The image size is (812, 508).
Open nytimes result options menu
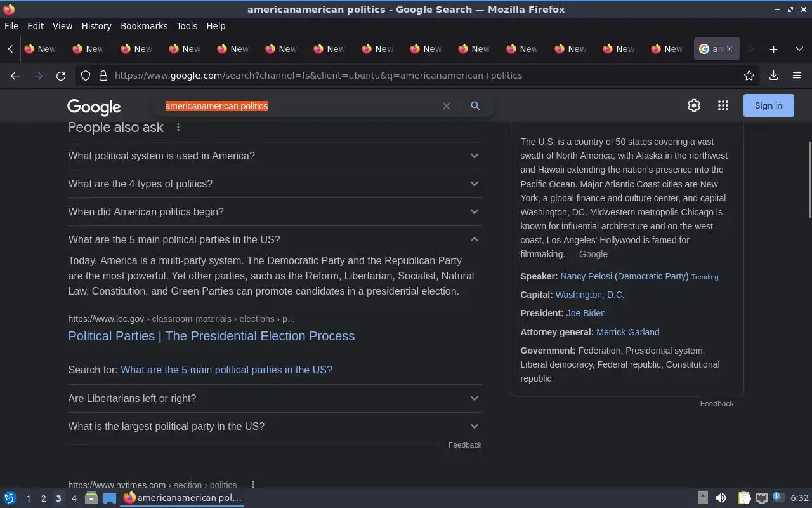(252, 484)
